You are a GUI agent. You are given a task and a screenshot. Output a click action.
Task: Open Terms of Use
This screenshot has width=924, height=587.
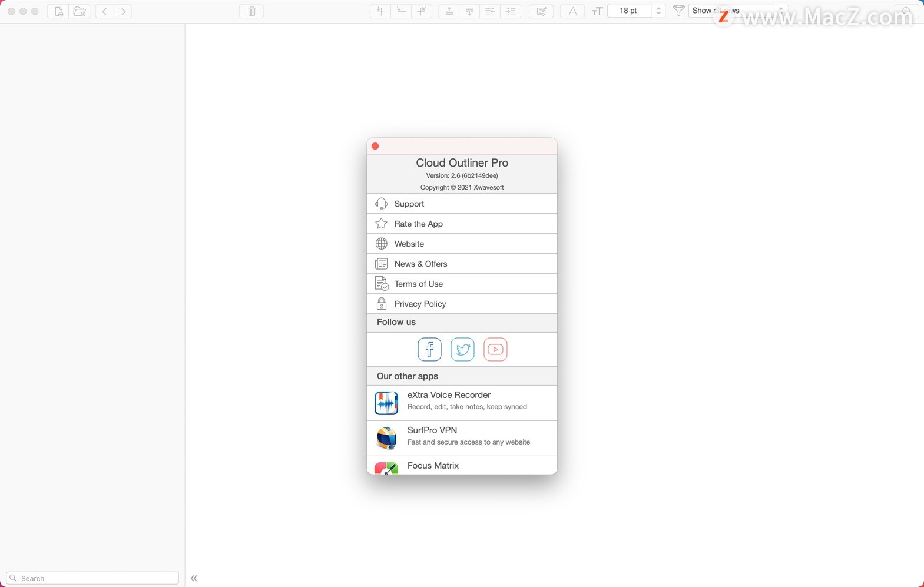[x=462, y=284]
